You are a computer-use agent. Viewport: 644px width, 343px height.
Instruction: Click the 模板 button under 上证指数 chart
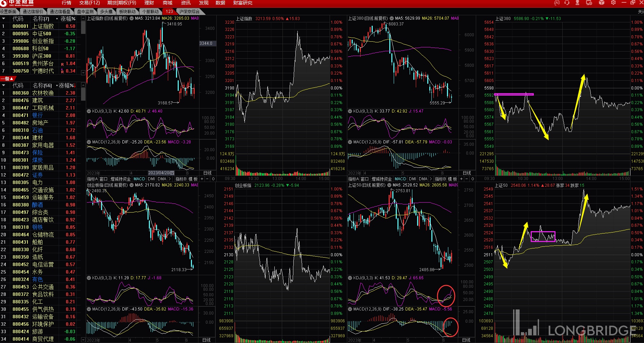coord(193,179)
